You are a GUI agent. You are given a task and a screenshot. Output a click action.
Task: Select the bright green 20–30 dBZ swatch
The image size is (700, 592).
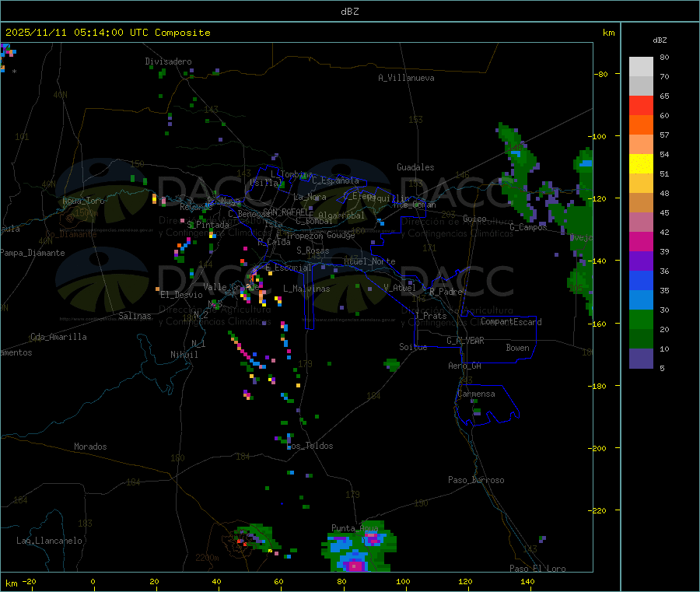click(641, 319)
